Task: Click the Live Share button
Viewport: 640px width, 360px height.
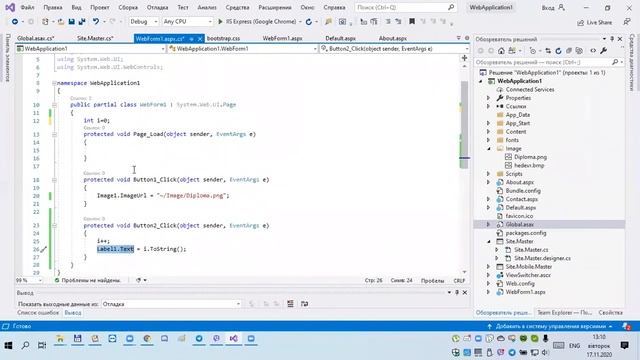Action: pyautogui.click(x=595, y=22)
